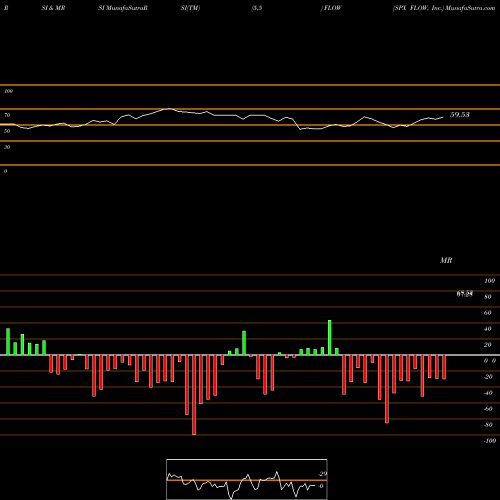Click the 20 label on MR axis
This screenshot has height=500, width=500.
488,345
